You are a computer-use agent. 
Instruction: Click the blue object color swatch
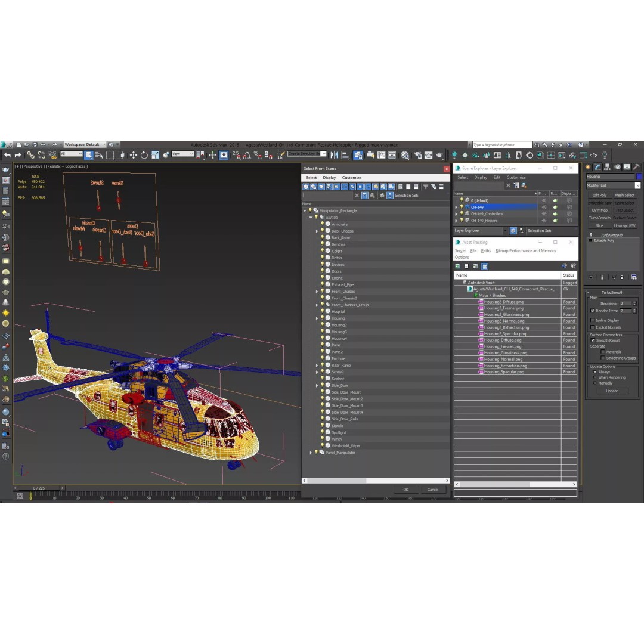[x=639, y=176]
